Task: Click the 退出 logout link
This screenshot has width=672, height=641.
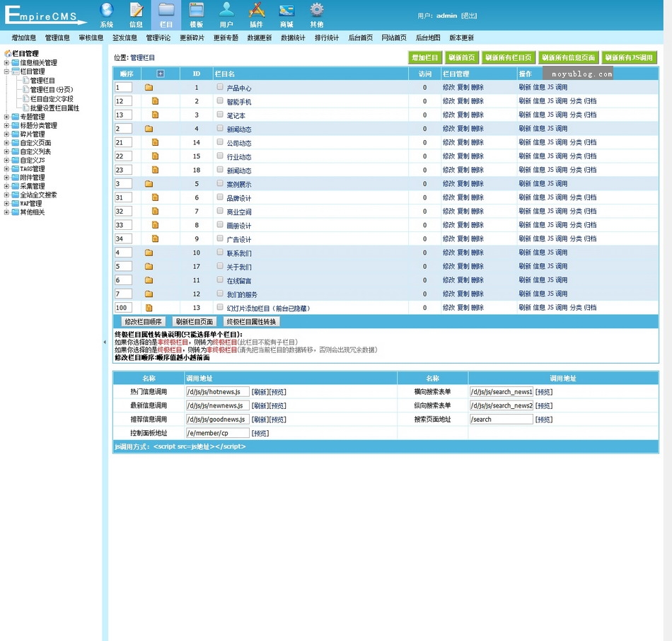Action: point(469,16)
